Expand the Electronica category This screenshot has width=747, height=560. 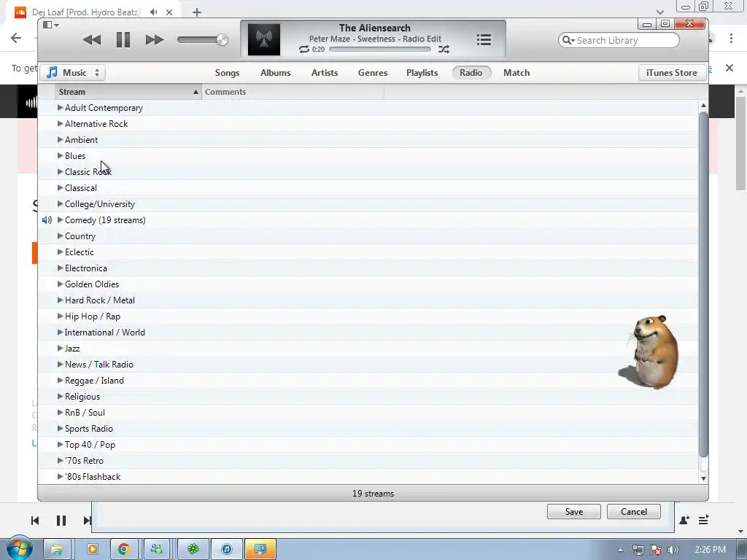click(60, 268)
